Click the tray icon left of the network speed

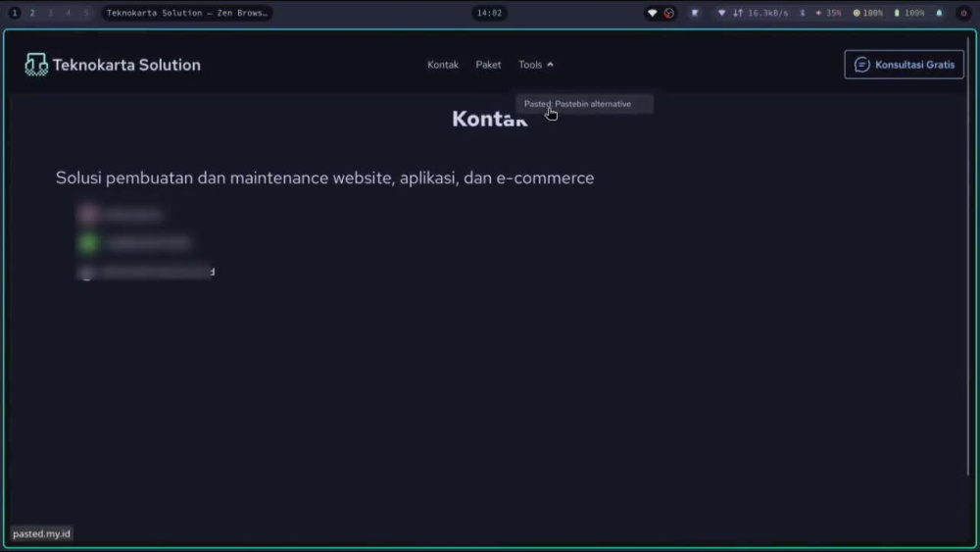[695, 13]
